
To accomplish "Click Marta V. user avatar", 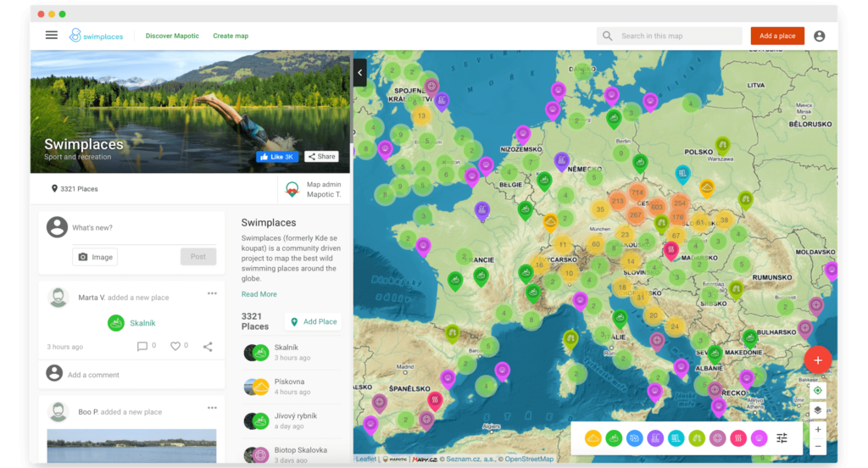I will (58, 298).
